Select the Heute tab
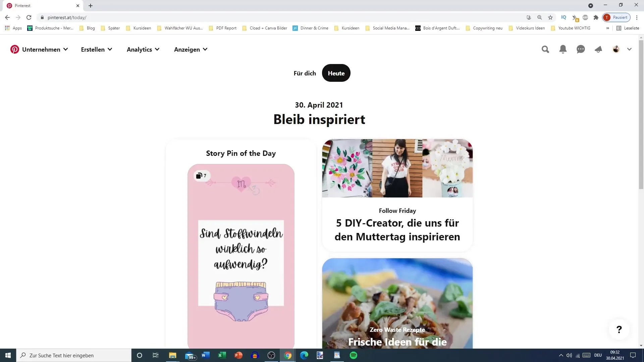644x362 pixels. 336,73
